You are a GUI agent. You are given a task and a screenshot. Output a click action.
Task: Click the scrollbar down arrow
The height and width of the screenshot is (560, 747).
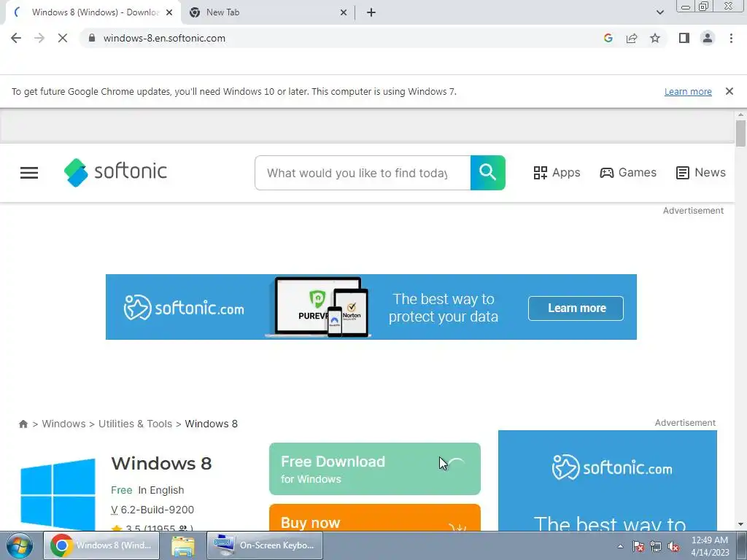pos(740,524)
